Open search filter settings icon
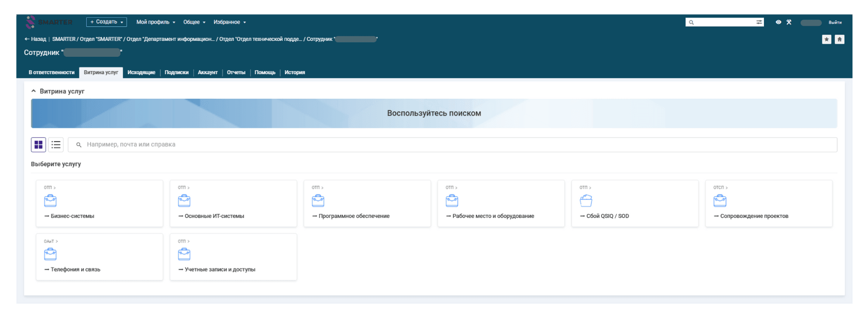868x321 pixels. [x=759, y=22]
